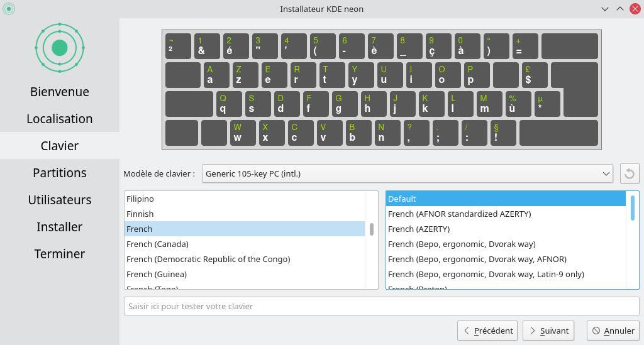The image size is (644, 345).
Task: Select French (Canada) layout
Action: point(245,244)
